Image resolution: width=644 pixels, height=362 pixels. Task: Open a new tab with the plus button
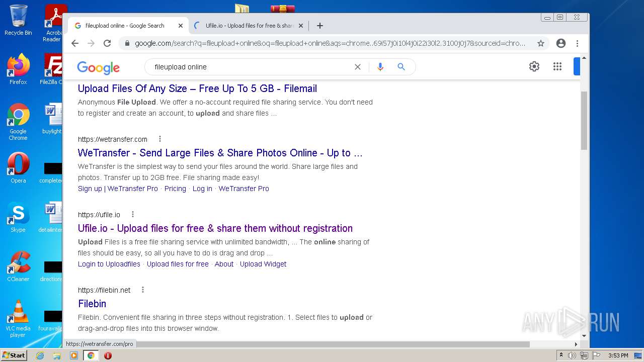(x=320, y=26)
